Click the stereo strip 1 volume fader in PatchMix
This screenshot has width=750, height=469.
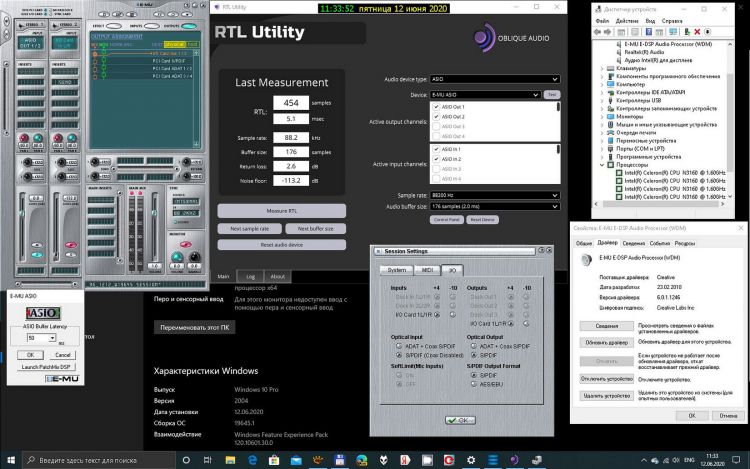pyautogui.click(x=22, y=214)
